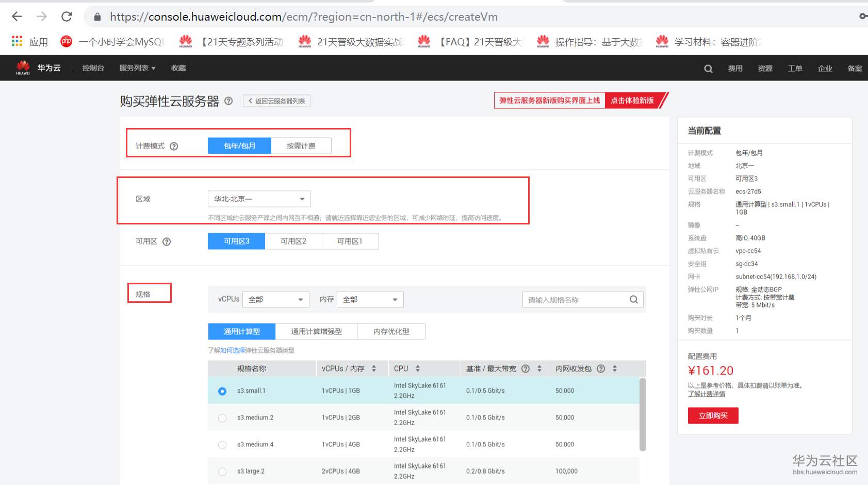The image size is (868, 485).
Task: Select the s3.small.1 radio button
Action: point(222,391)
